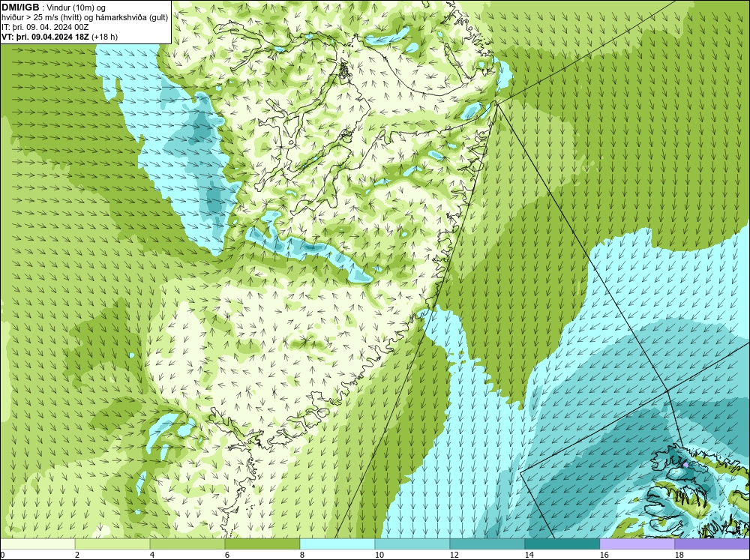Click the 4–6 m/s green legend swatch
This screenshot has height=560, width=750.
(187, 544)
